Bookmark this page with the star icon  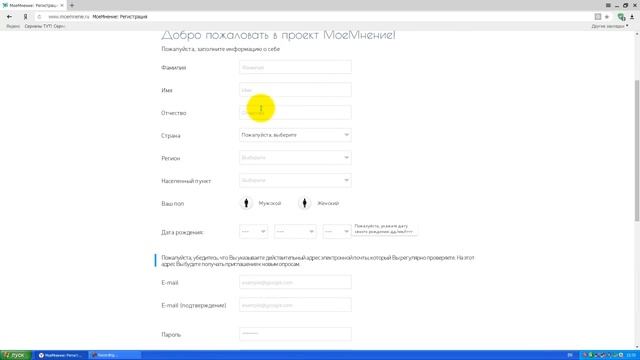(x=607, y=17)
